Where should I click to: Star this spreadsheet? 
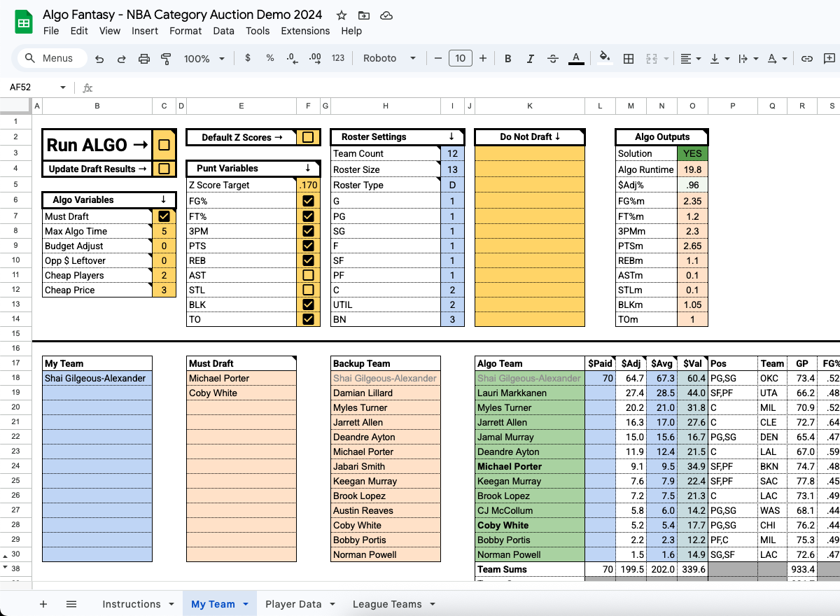tap(342, 15)
